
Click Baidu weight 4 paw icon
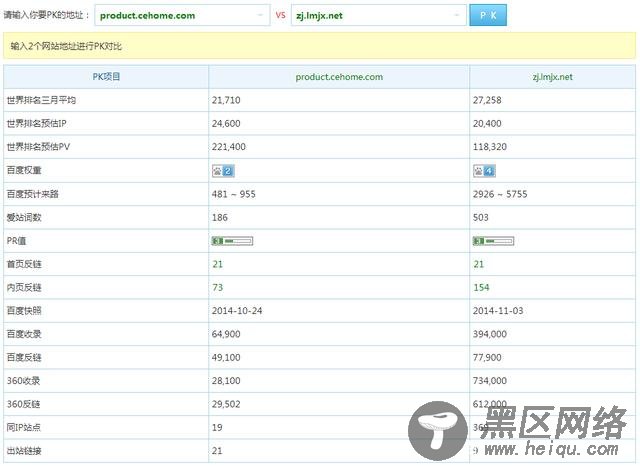click(484, 171)
